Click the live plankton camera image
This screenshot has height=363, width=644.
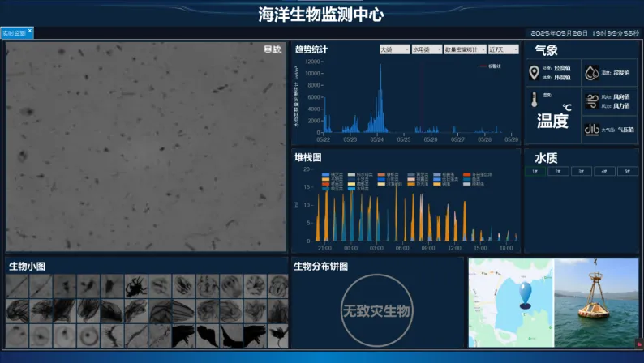tap(146, 147)
